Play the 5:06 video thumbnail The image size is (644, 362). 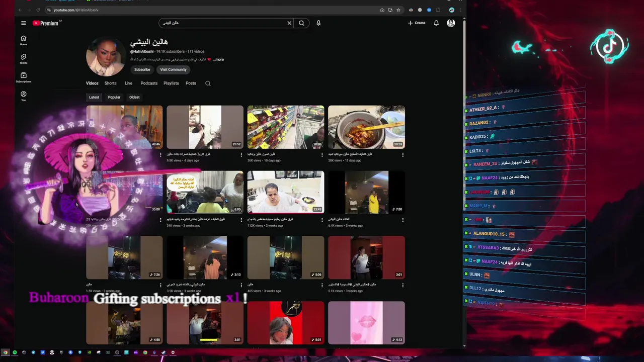tap(286, 257)
